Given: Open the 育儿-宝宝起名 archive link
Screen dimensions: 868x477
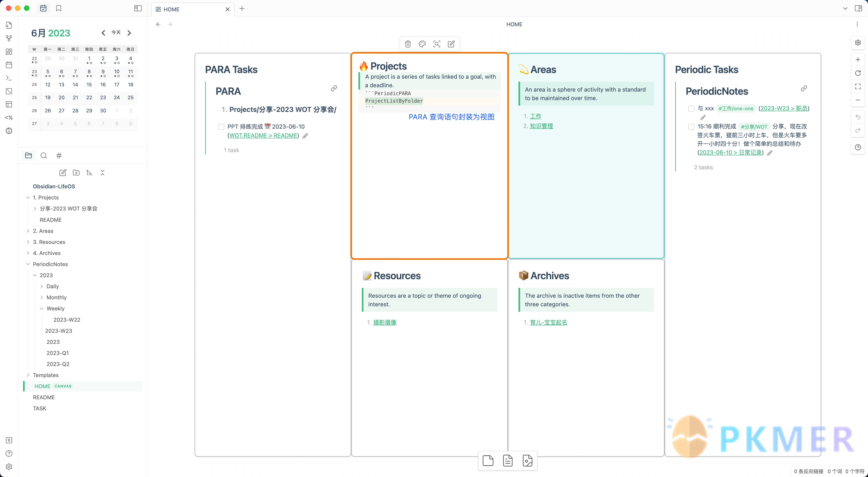Looking at the screenshot, I should click(x=548, y=323).
